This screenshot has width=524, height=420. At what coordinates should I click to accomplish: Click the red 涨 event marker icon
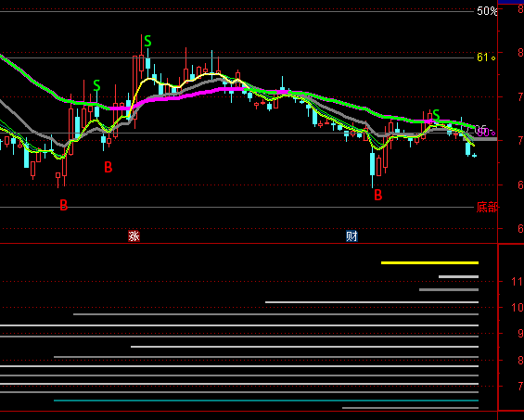pyautogui.click(x=134, y=236)
